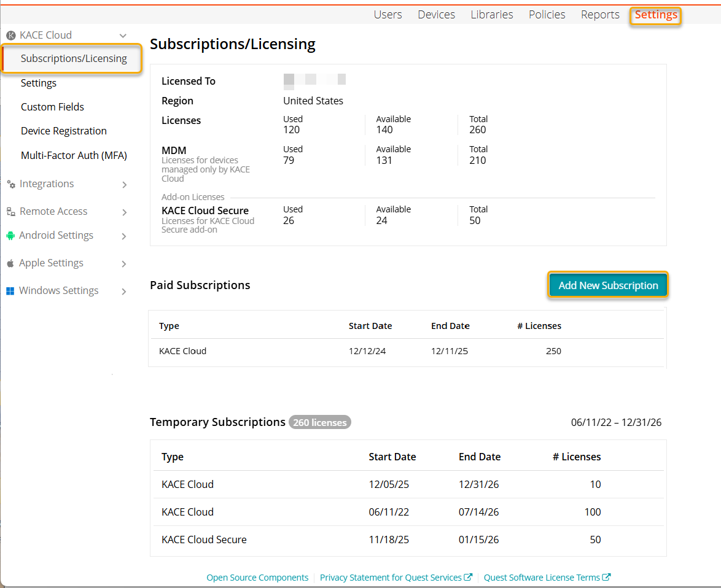Screen dimensions: 721x588
Task: Click external link icon beside Privacy Statement
Action: (x=469, y=578)
